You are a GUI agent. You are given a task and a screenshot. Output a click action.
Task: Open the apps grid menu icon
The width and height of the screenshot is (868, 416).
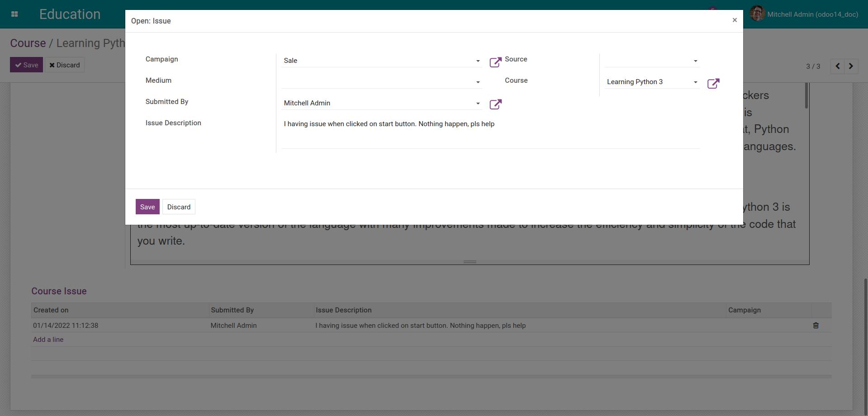(14, 14)
